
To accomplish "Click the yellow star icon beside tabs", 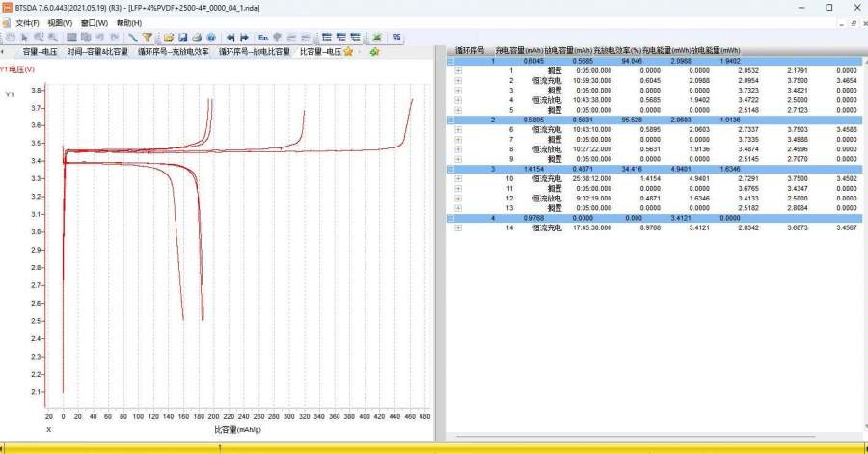I will point(348,52).
